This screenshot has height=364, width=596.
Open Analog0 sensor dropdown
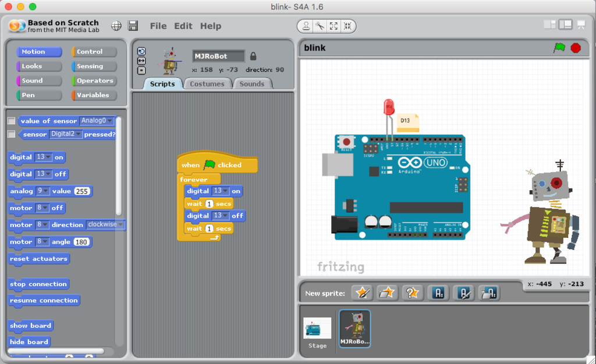click(x=97, y=121)
